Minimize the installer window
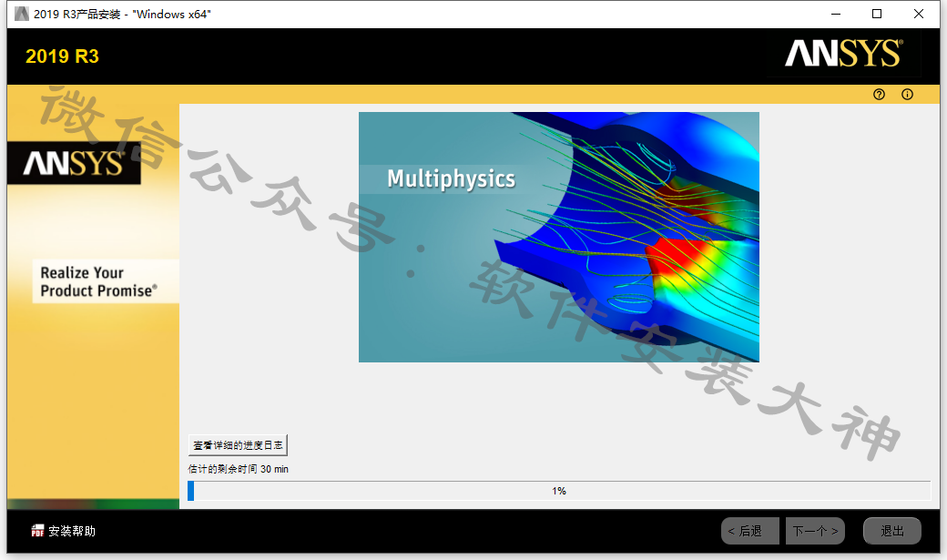Image resolution: width=947 pixels, height=560 pixels. coord(836,14)
